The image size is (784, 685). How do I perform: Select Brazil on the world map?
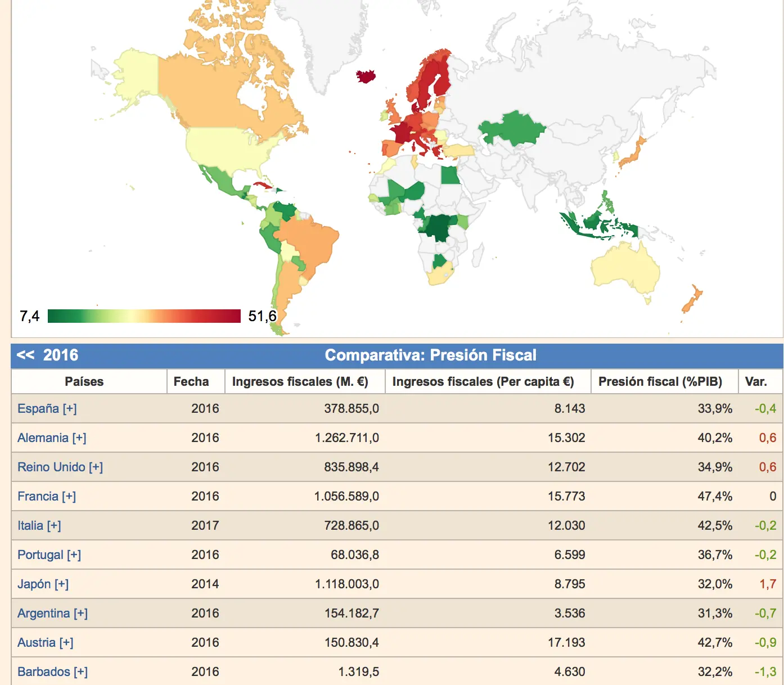pos(309,242)
